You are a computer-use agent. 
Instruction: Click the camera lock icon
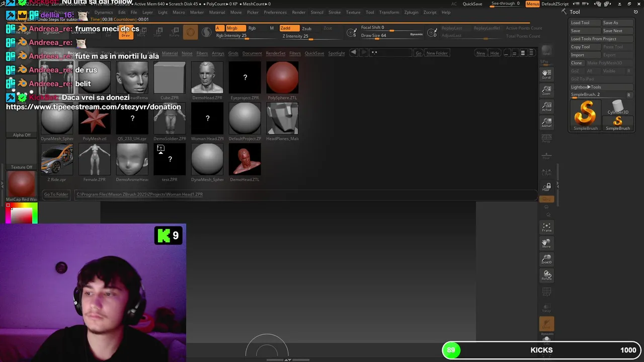click(547, 187)
